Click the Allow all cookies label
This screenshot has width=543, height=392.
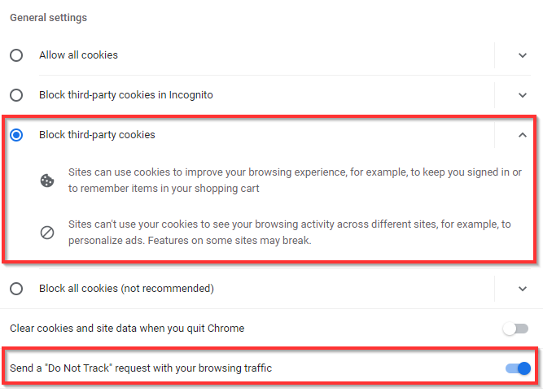(78, 55)
